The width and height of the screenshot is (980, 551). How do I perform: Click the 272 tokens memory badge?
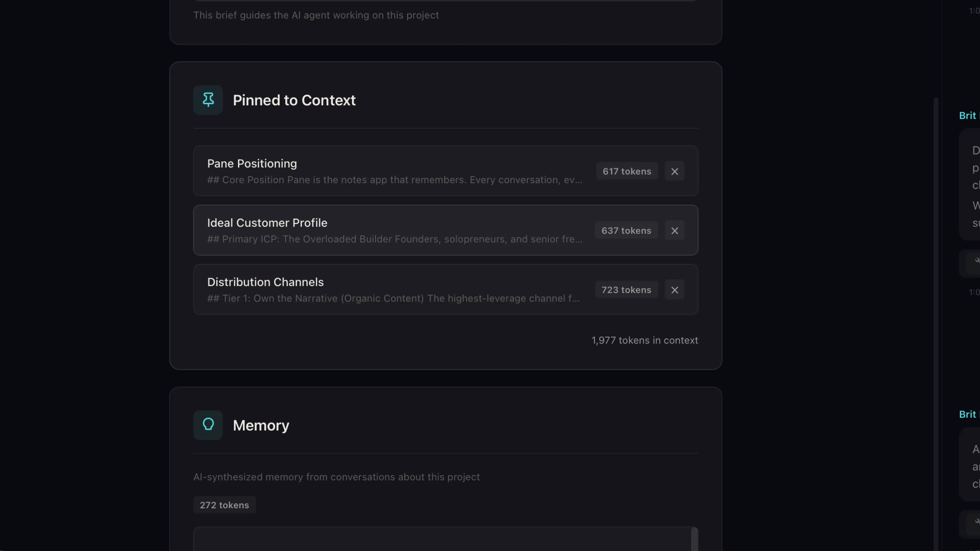point(225,505)
